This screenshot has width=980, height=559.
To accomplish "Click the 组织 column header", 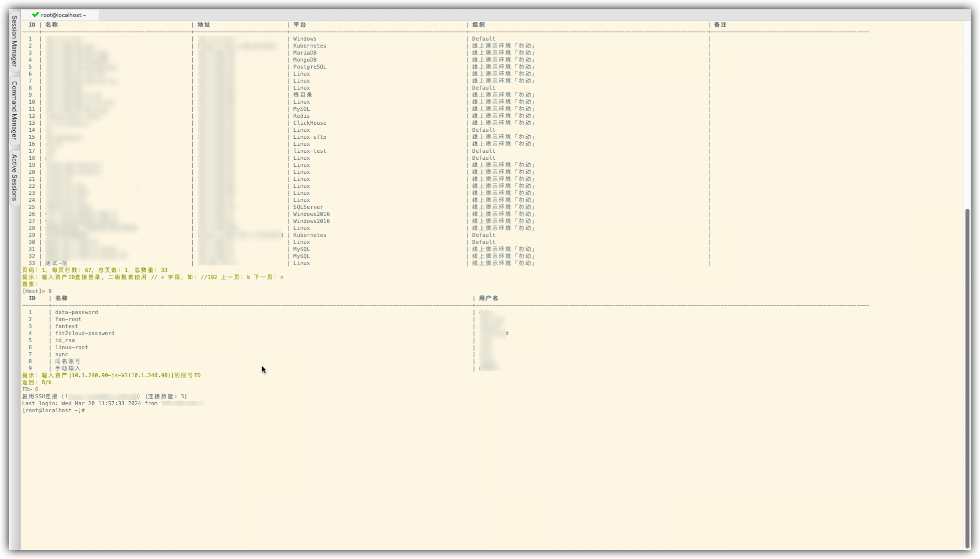I will [478, 25].
